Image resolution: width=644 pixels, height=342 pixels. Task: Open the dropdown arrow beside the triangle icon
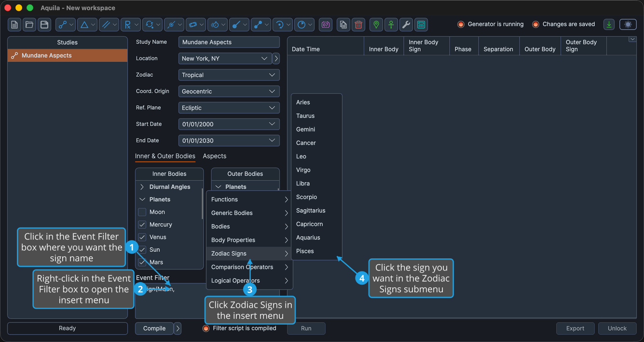[x=94, y=25]
